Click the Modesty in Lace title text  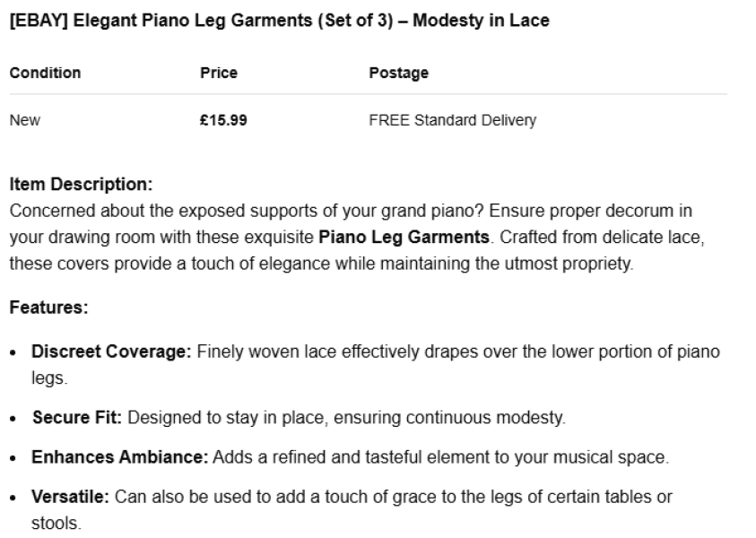(x=482, y=21)
